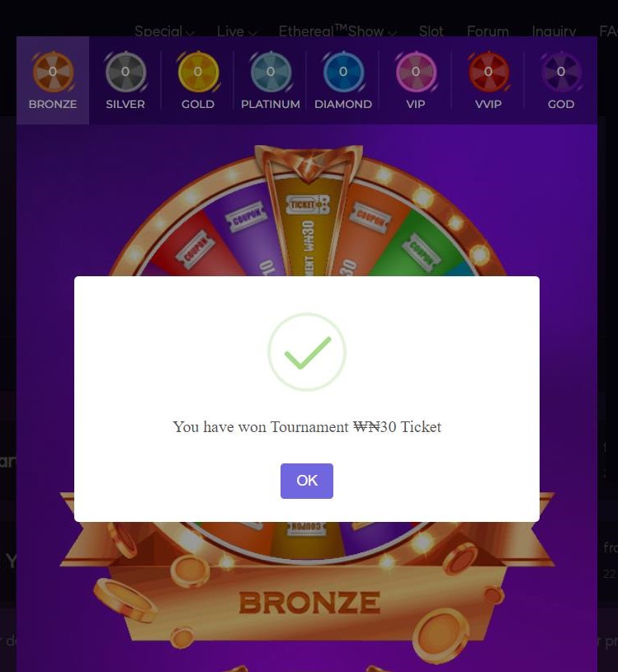Select the Platinum wheel icon
The image size is (618, 672).
point(270,72)
